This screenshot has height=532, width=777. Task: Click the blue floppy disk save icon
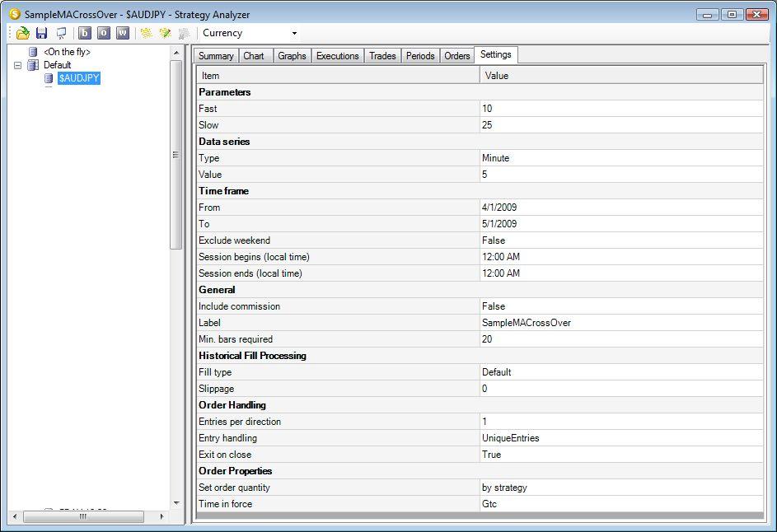[x=42, y=33]
